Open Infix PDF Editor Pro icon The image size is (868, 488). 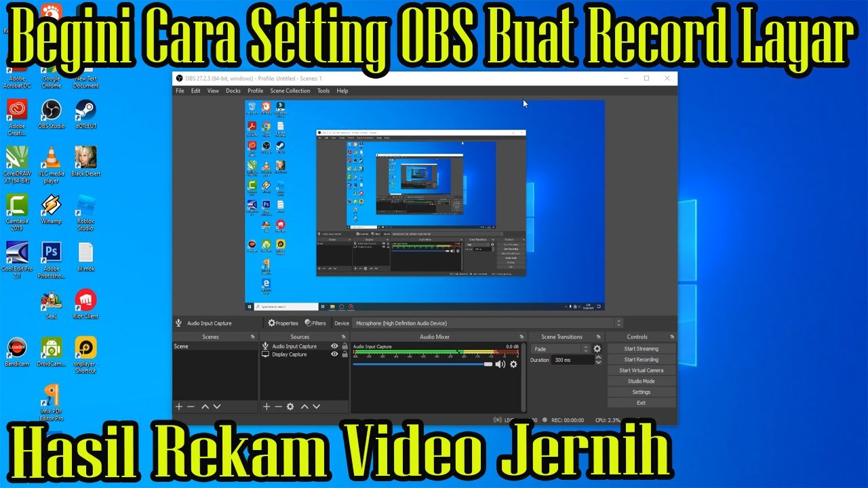click(52, 403)
